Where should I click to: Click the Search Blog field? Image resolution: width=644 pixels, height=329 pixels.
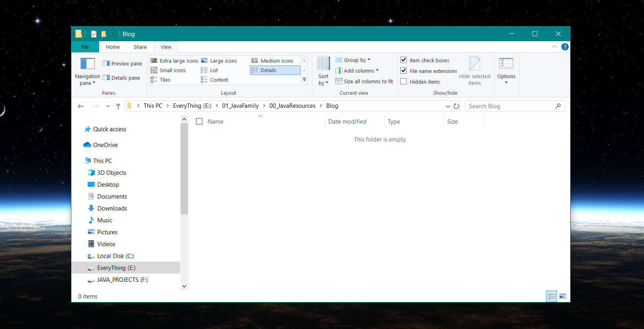click(510, 106)
